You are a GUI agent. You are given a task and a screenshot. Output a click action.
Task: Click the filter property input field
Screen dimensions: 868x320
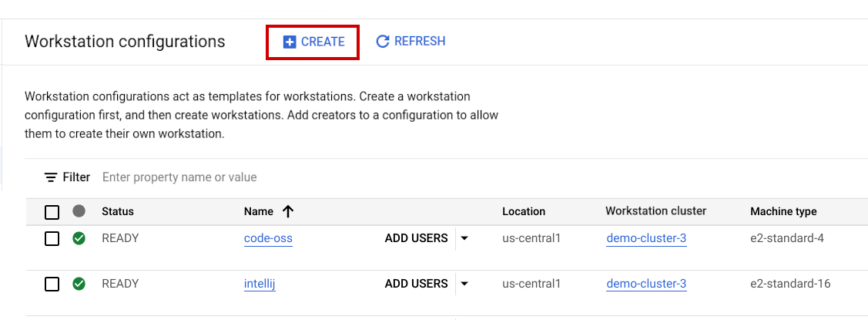[x=308, y=177]
